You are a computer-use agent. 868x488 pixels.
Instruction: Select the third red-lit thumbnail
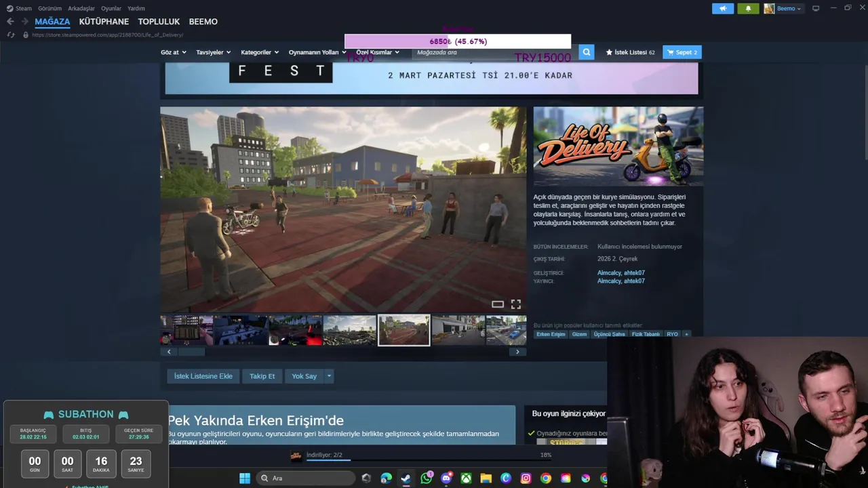pos(295,330)
